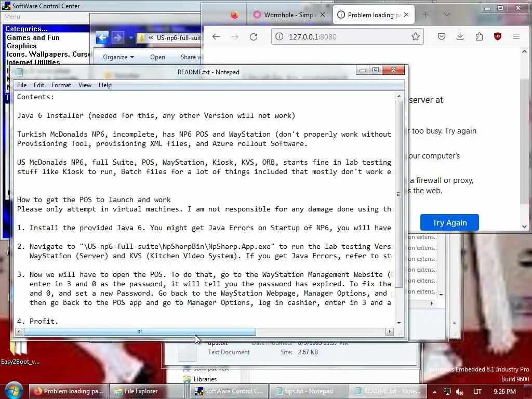Click US-np6-full-suite breadcrumb path
The width and height of the screenshot is (532, 399).
[x=179, y=37]
